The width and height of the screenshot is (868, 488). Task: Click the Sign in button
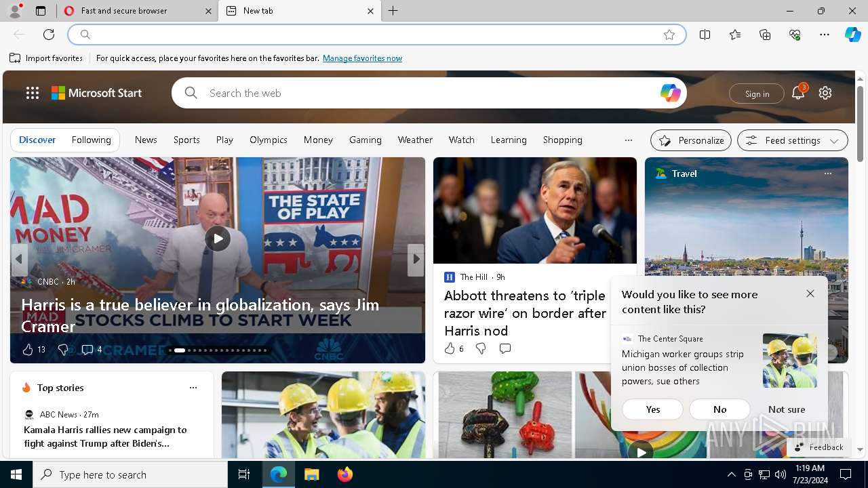tap(757, 94)
